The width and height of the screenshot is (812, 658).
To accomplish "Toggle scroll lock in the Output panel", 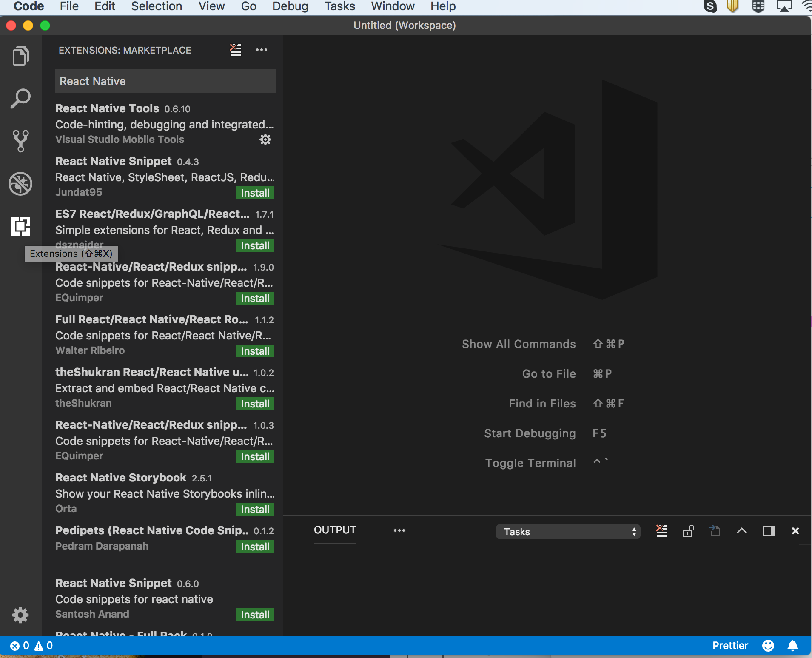I will 688,531.
